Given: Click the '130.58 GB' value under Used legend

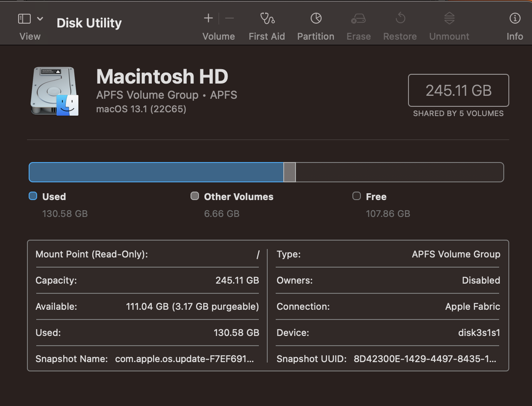Looking at the screenshot, I should pos(65,214).
